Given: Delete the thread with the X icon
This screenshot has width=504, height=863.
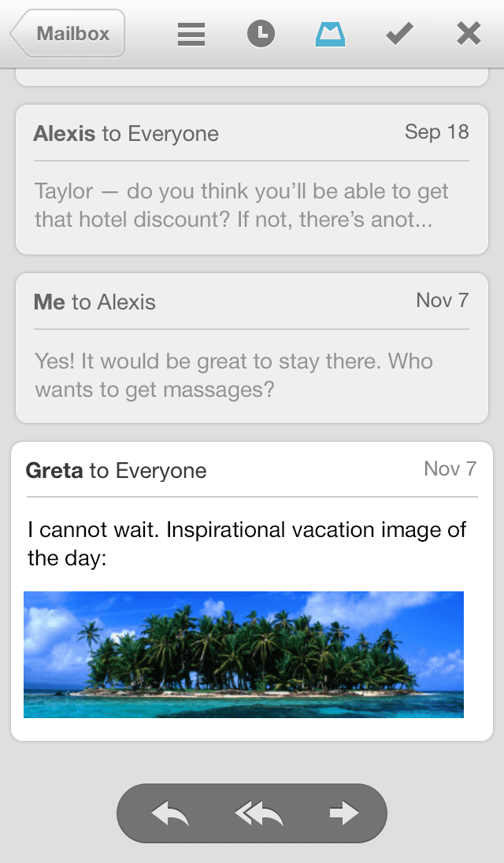Looking at the screenshot, I should pyautogui.click(x=469, y=34).
